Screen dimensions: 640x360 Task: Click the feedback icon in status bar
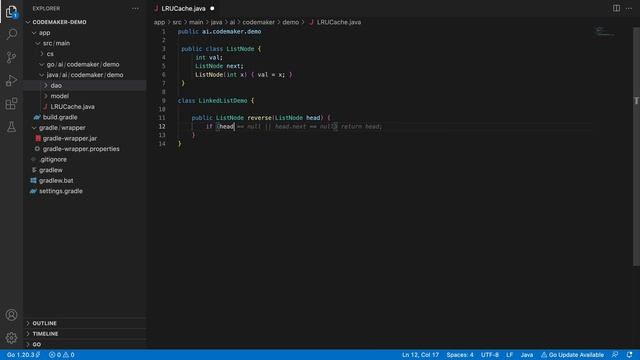coord(615,355)
